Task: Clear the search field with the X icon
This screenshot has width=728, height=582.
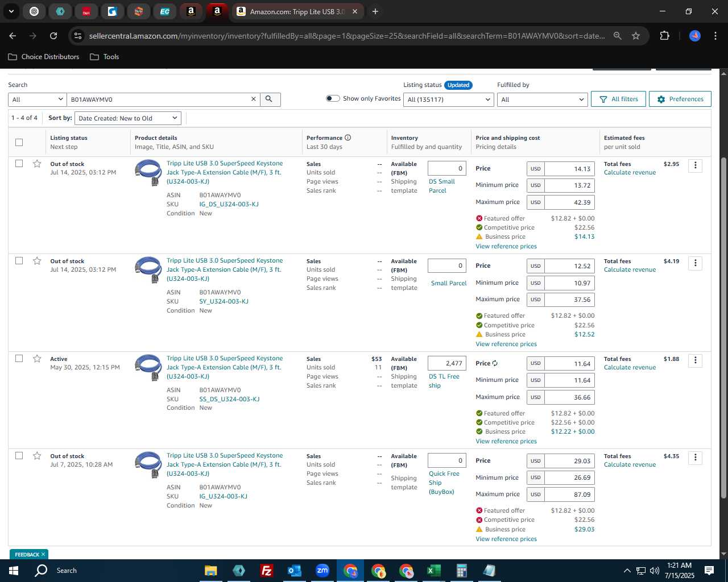Action: tap(254, 99)
